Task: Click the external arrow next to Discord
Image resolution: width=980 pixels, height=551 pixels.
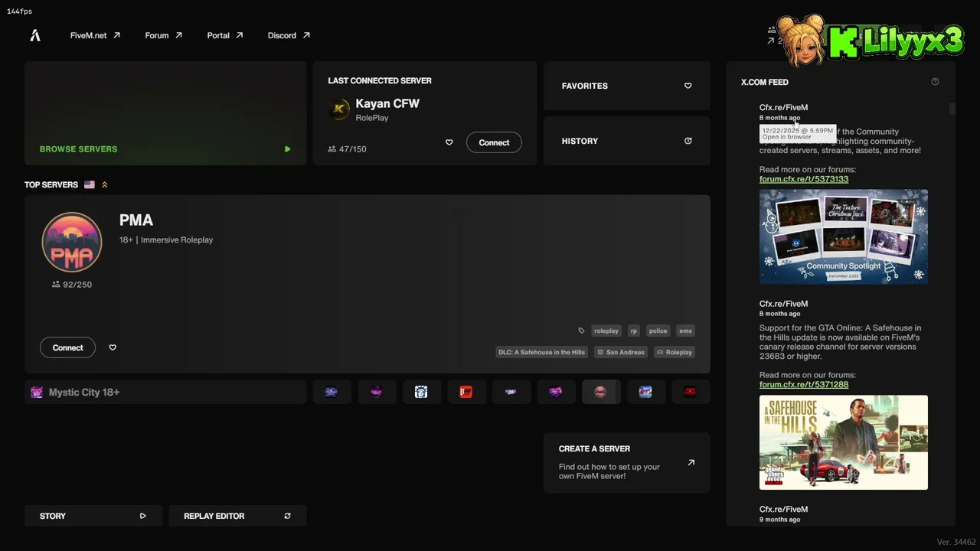Action: coord(306,35)
